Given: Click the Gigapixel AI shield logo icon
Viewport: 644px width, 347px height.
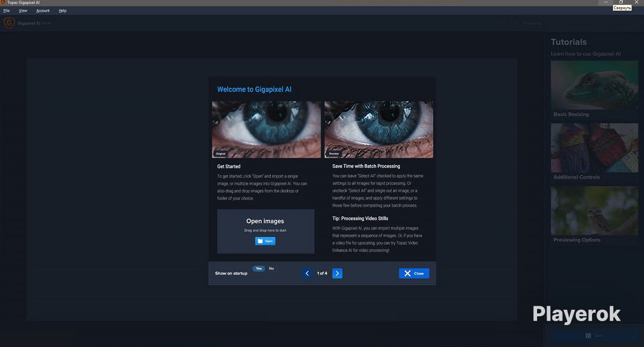Looking at the screenshot, I should click(9, 23).
